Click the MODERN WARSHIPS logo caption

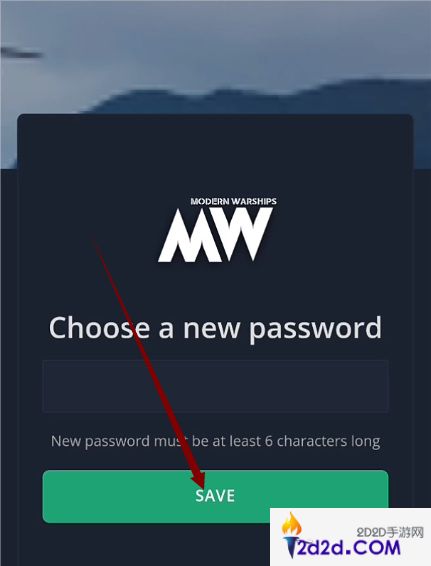[234, 201]
